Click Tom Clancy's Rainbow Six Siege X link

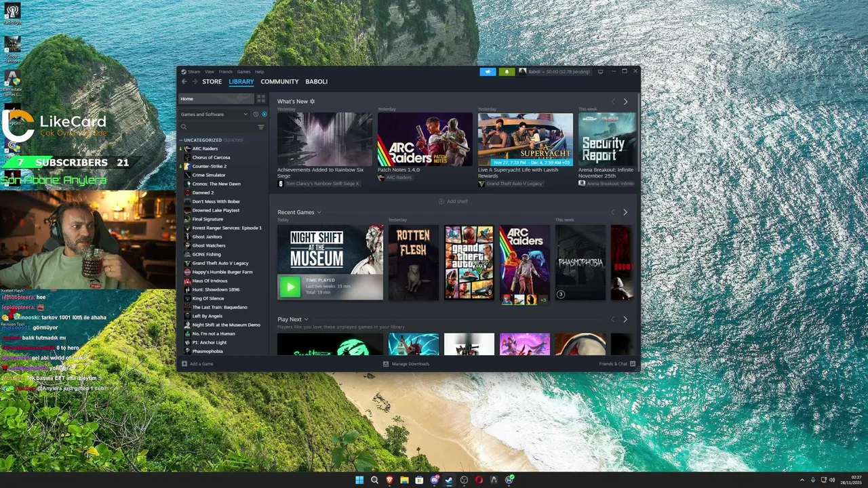coord(322,184)
